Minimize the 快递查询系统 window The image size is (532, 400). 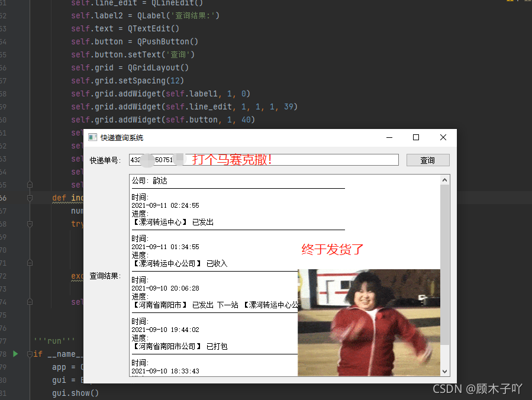click(389, 137)
